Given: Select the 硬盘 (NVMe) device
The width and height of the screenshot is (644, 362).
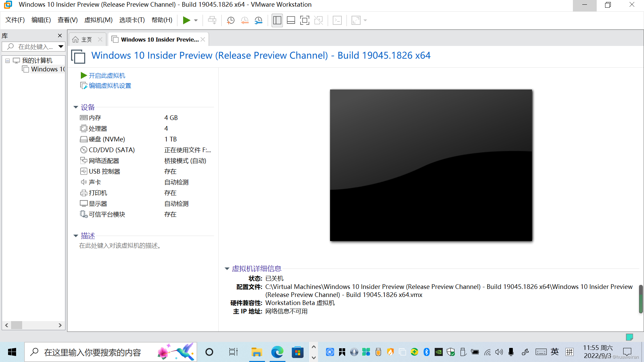Looking at the screenshot, I should coord(107,139).
